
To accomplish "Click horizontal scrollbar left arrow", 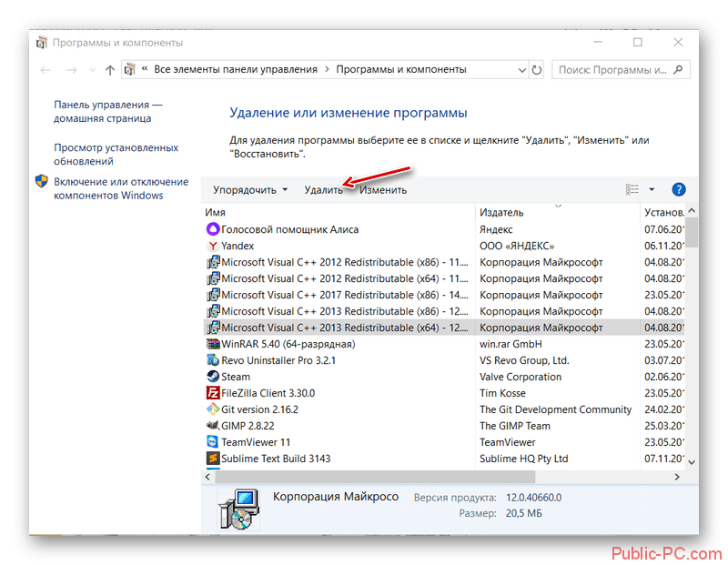I will pyautogui.click(x=207, y=477).
